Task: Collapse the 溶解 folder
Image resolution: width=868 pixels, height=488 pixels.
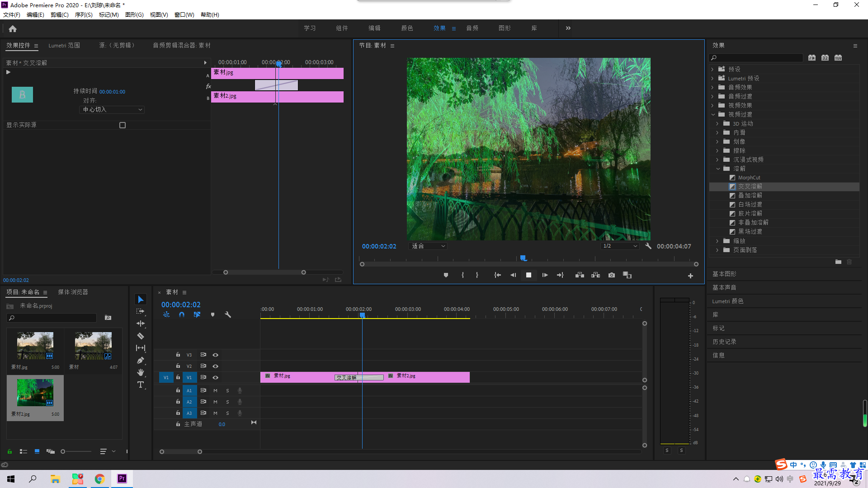Action: click(718, 169)
